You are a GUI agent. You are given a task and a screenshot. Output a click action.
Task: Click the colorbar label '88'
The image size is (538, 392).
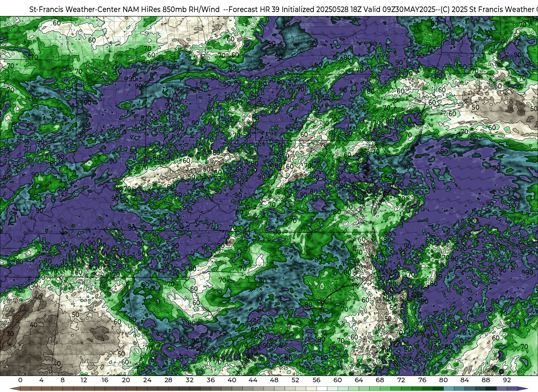(x=486, y=380)
